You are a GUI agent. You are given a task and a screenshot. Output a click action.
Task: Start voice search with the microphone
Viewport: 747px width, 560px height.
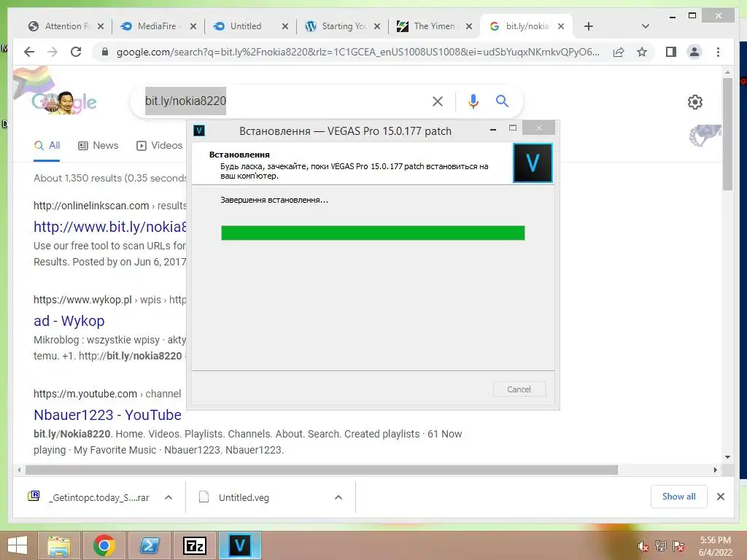click(473, 101)
